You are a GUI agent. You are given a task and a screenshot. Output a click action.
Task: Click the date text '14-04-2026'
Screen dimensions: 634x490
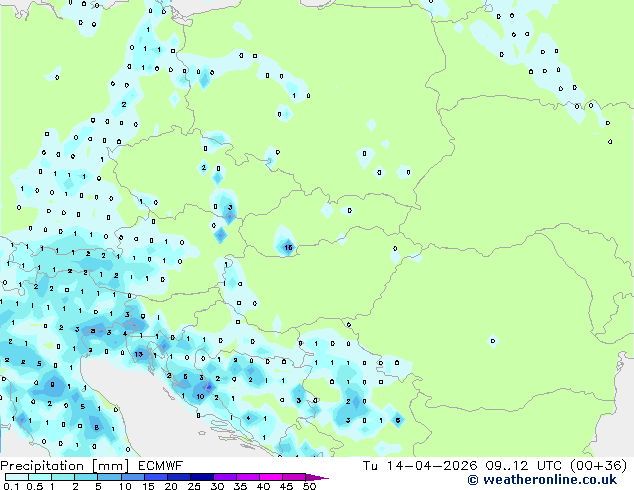(432, 466)
